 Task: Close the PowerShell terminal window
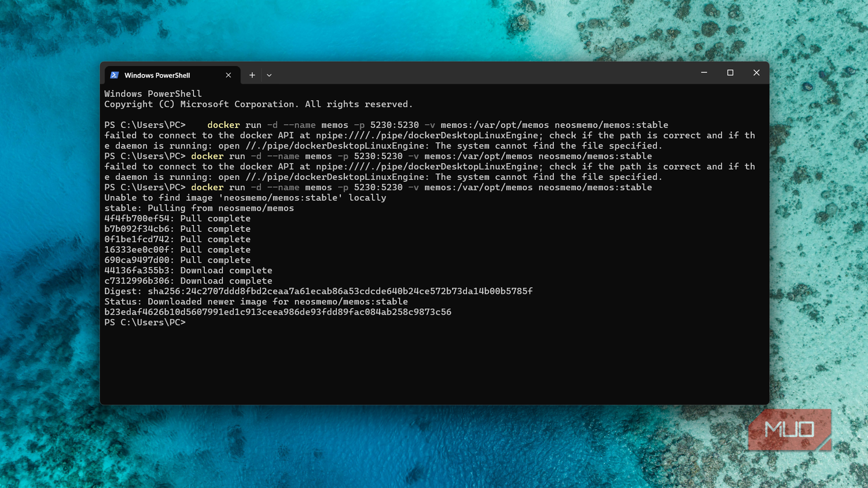[x=756, y=73]
